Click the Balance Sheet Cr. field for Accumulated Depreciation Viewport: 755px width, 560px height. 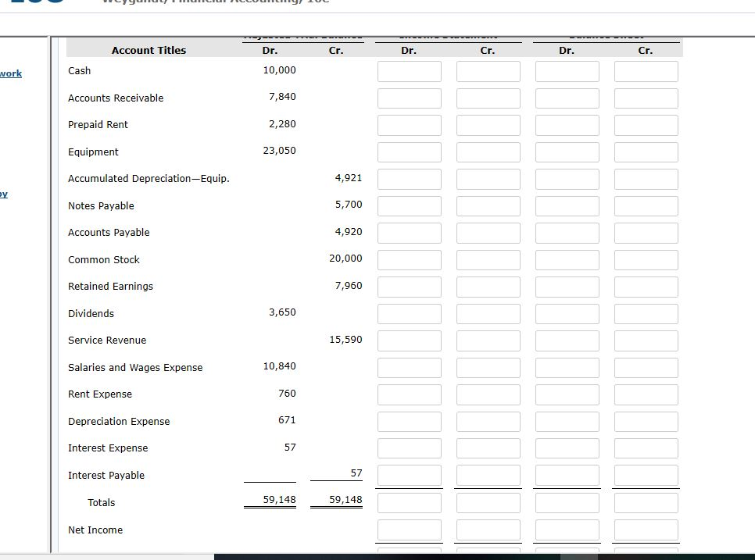646,178
